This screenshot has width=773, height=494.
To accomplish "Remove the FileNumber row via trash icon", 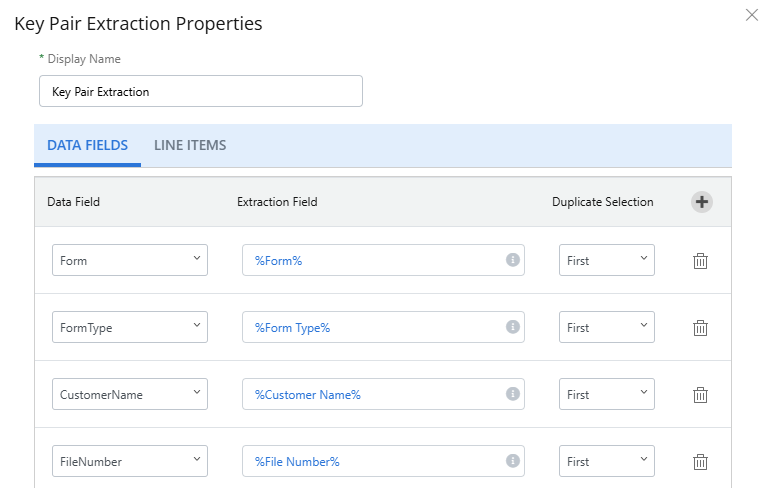I will (x=701, y=462).
